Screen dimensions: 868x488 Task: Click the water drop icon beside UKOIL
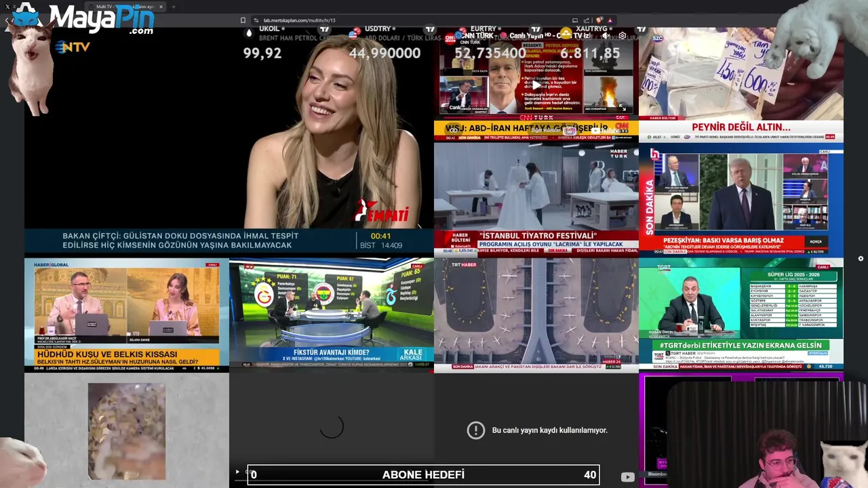pyautogui.click(x=249, y=32)
